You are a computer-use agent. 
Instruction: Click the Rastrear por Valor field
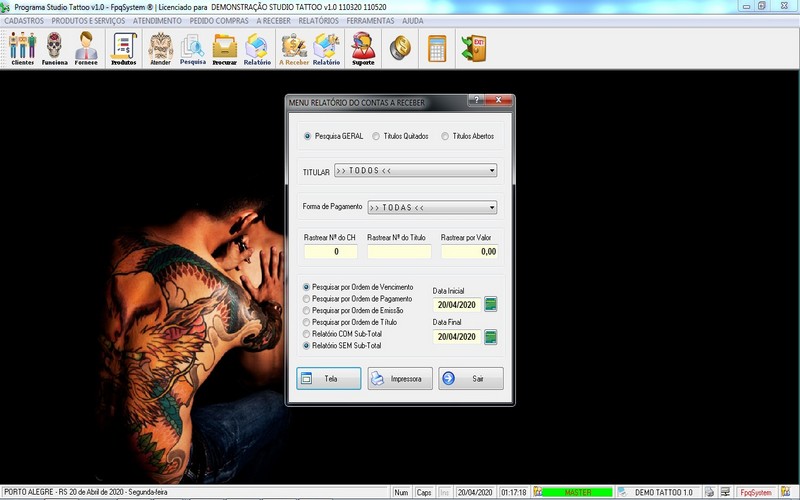469,252
